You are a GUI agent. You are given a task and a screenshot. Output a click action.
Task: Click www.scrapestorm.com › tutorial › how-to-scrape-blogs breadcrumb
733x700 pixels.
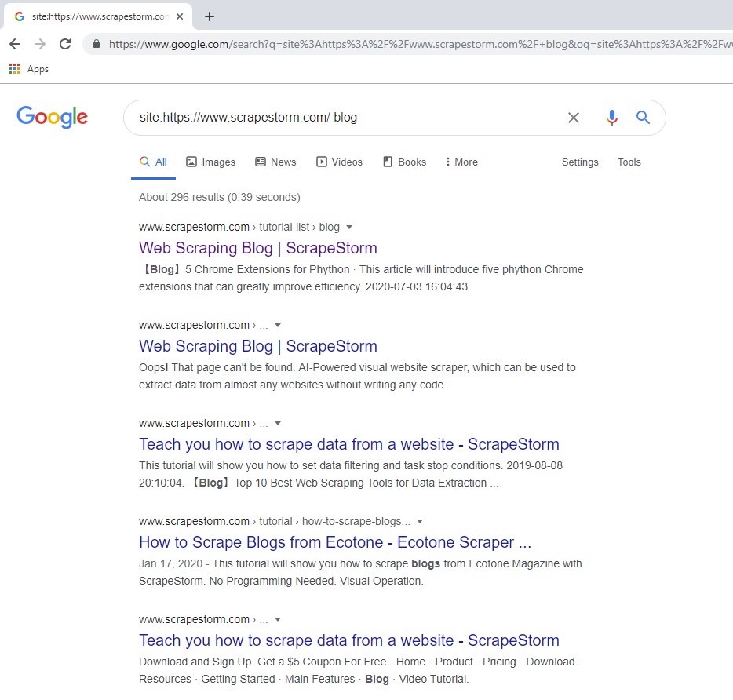(275, 522)
